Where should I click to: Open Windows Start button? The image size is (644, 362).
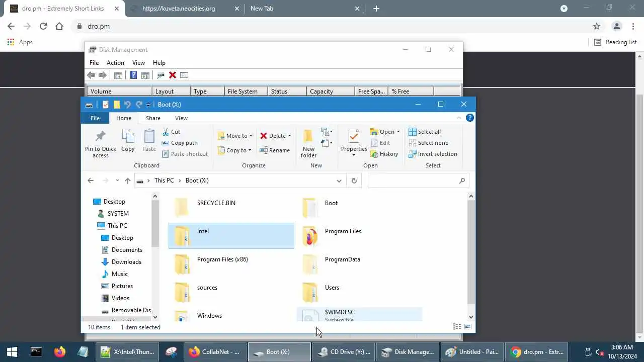tap(12, 352)
